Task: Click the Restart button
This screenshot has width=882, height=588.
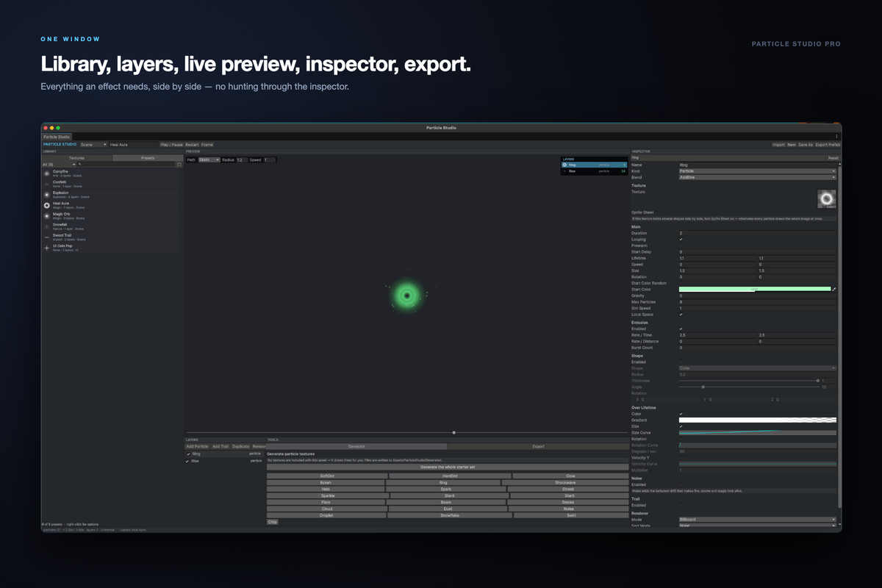Action: pos(192,145)
